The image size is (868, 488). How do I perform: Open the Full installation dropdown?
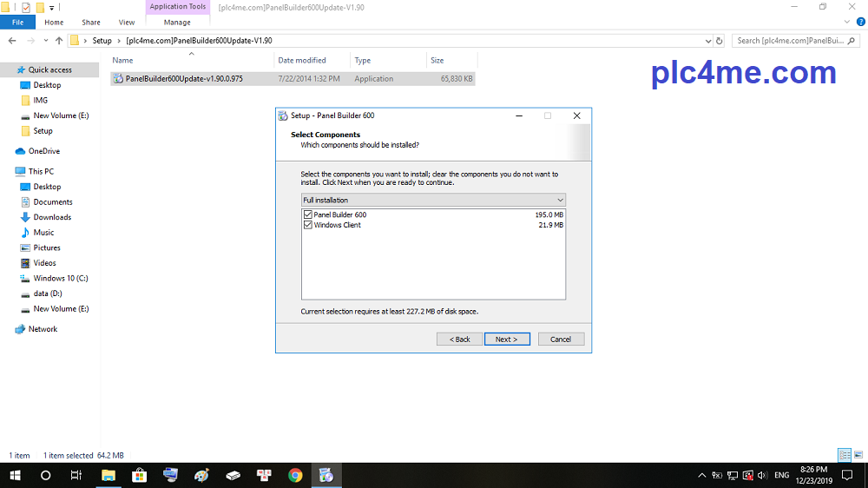point(433,200)
